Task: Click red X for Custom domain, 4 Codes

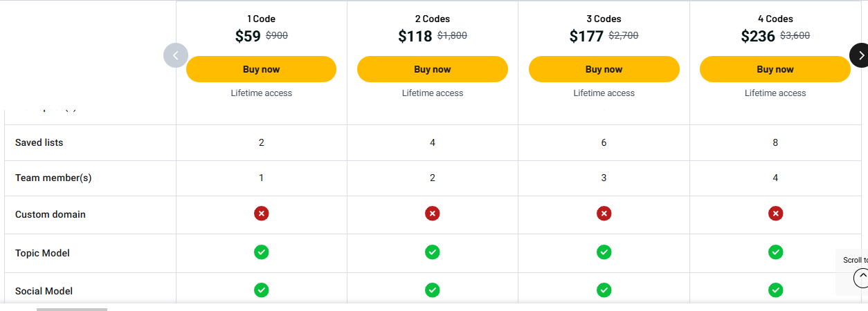Action: 775,214
